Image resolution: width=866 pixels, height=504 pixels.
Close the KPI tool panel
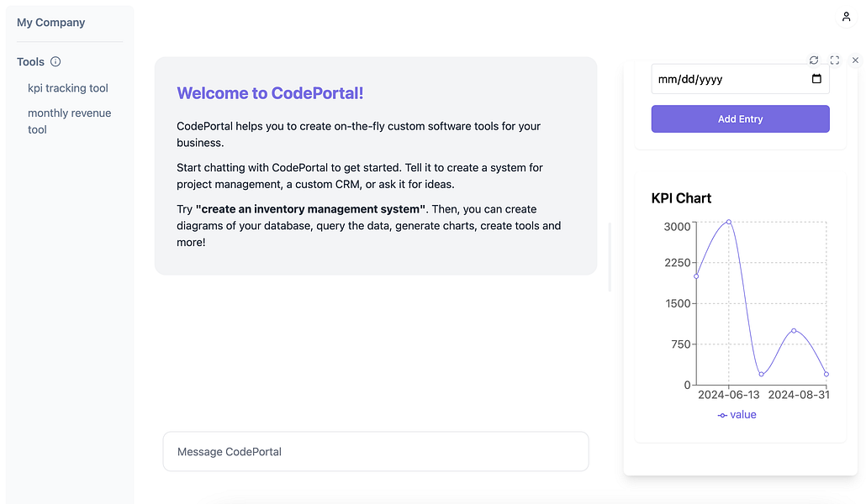pos(855,60)
